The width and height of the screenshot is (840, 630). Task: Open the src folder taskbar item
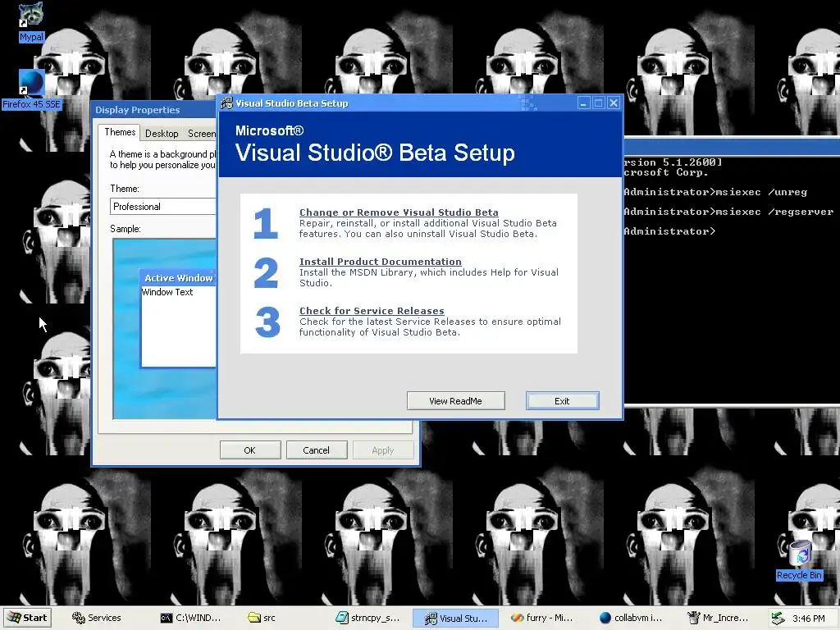click(x=262, y=618)
